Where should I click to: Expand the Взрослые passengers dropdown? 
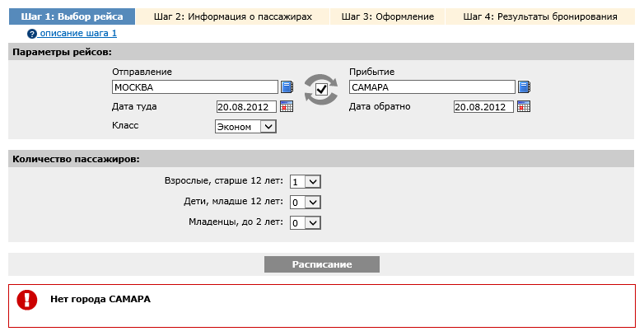coord(306,181)
